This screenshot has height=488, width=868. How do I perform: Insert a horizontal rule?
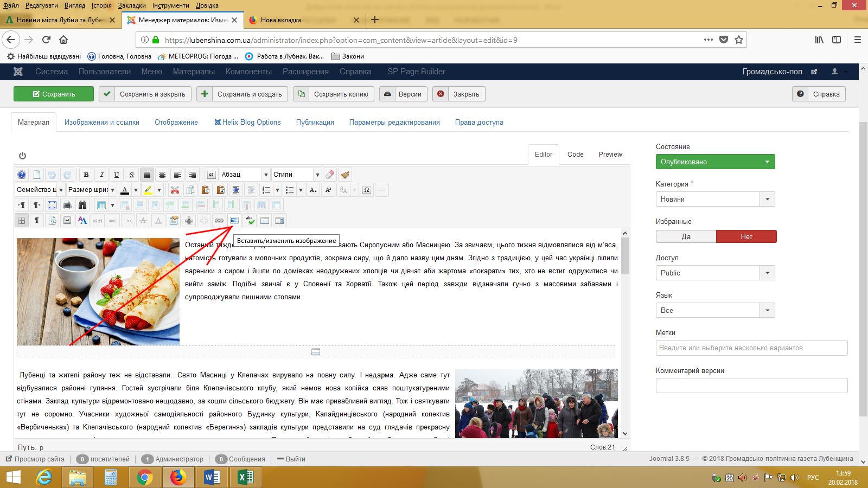382,190
